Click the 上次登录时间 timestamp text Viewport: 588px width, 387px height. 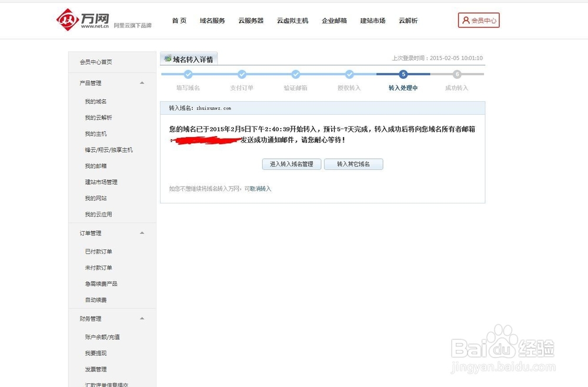point(437,58)
